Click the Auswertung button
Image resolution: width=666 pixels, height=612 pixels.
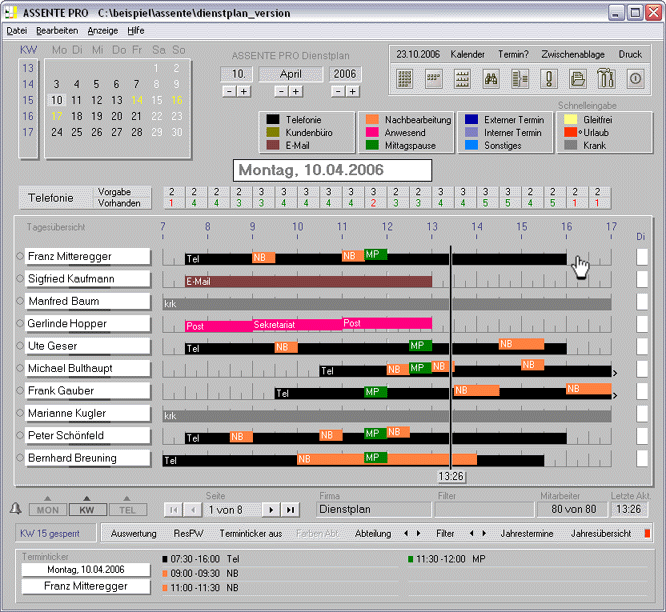click(x=133, y=533)
